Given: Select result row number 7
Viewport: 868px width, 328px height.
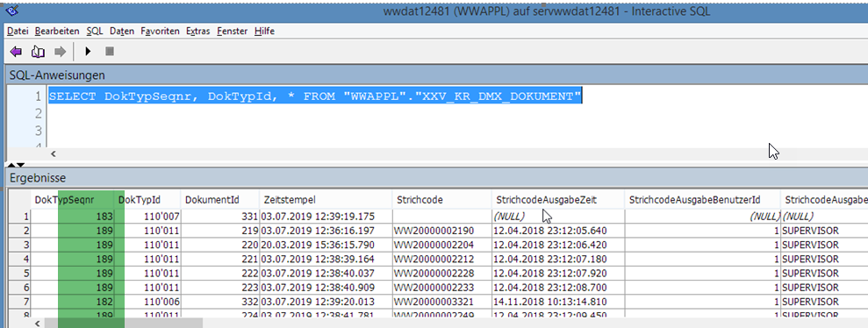Looking at the screenshot, I should pyautogui.click(x=19, y=302).
